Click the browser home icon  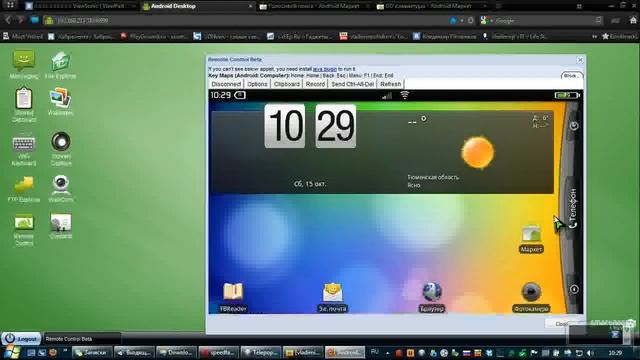633,20
